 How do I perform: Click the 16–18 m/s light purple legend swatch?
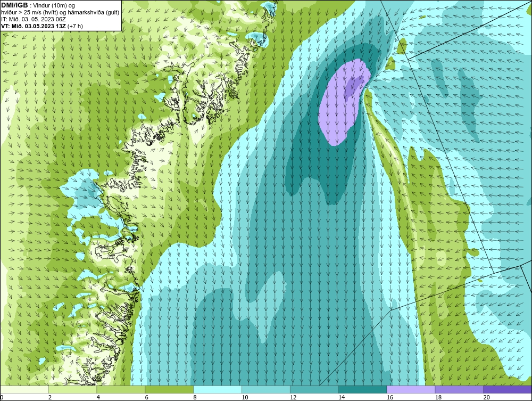pos(411,389)
